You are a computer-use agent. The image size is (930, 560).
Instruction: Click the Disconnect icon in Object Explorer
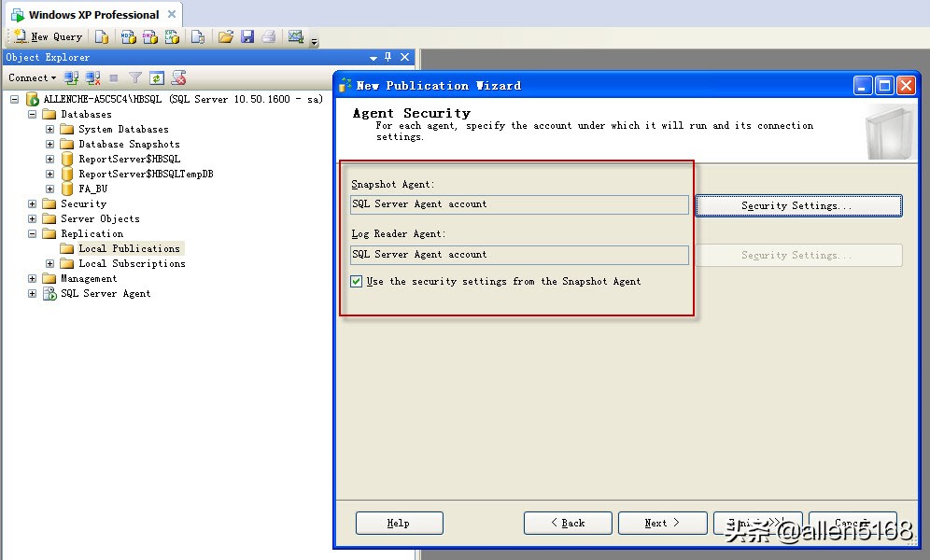pyautogui.click(x=91, y=77)
